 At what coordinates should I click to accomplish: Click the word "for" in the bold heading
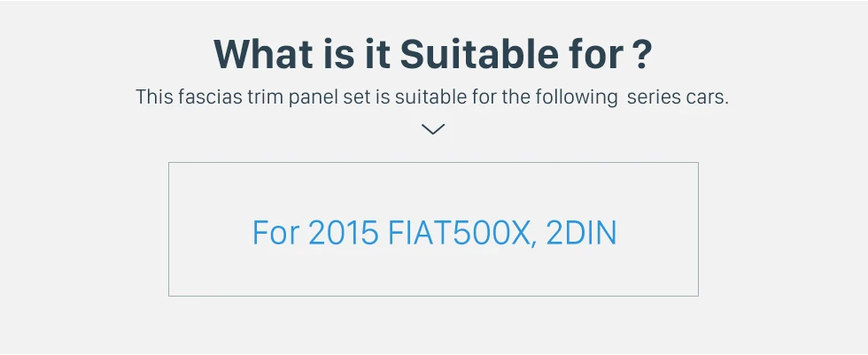(x=595, y=54)
